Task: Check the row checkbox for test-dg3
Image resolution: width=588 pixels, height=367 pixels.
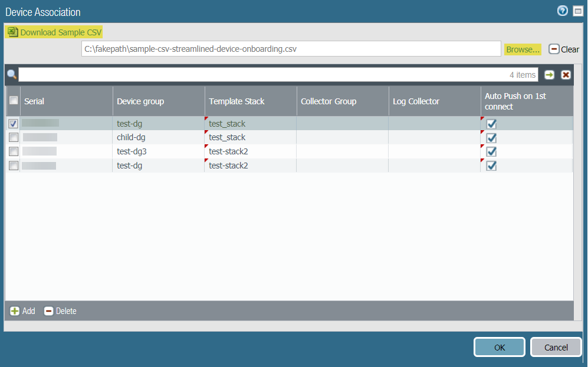Action: (x=14, y=151)
